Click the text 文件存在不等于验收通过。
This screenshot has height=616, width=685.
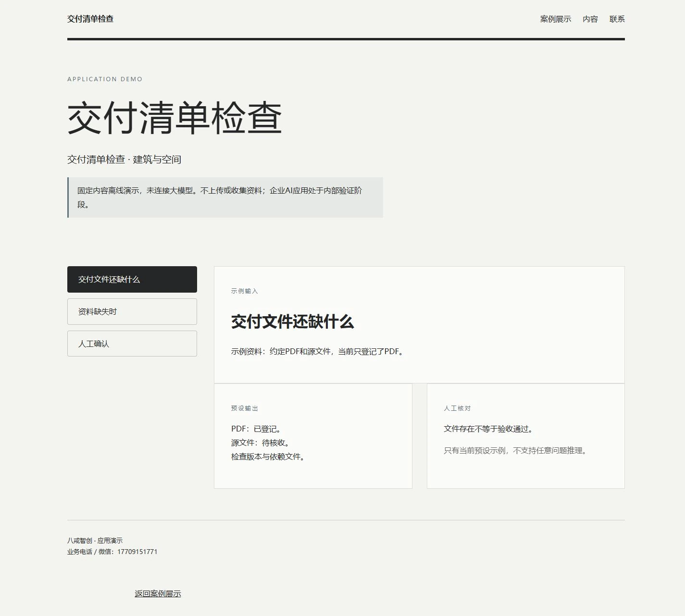pos(490,429)
